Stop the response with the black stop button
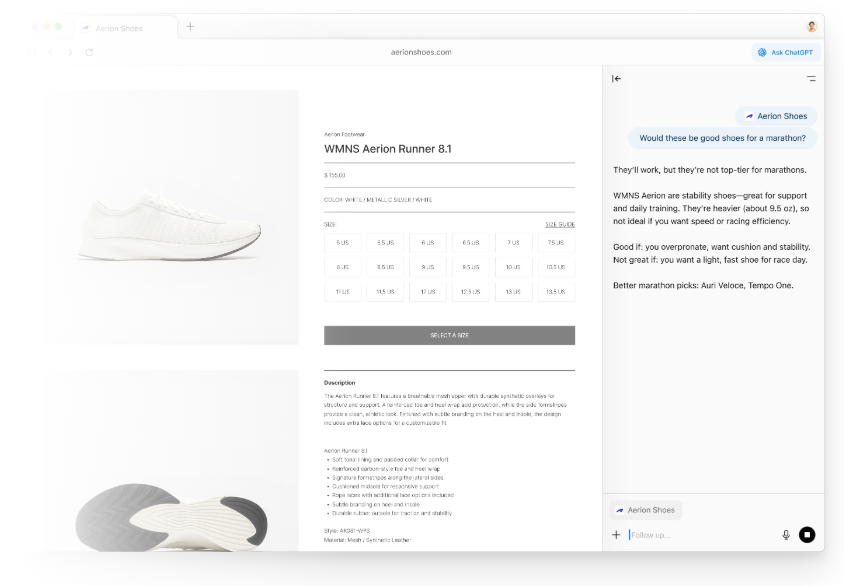 [806, 534]
